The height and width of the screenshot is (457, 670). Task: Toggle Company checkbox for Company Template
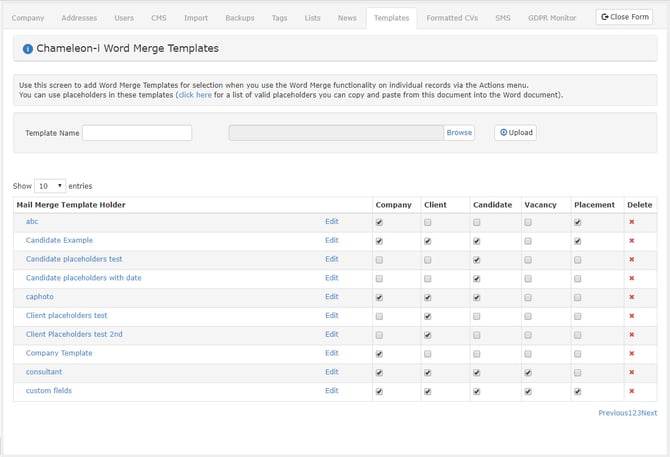pos(379,354)
